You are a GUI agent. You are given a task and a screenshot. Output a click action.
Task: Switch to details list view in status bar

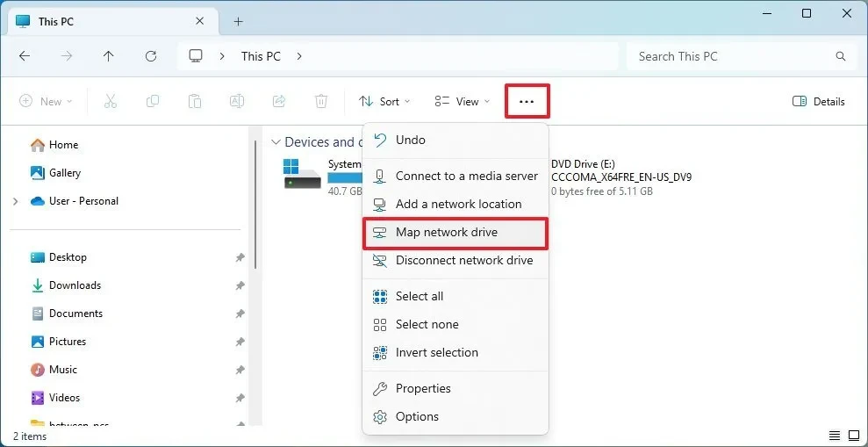coord(835,436)
